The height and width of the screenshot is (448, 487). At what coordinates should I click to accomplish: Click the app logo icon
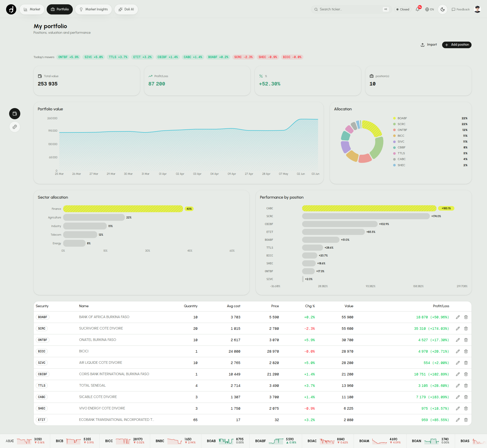(11, 9)
